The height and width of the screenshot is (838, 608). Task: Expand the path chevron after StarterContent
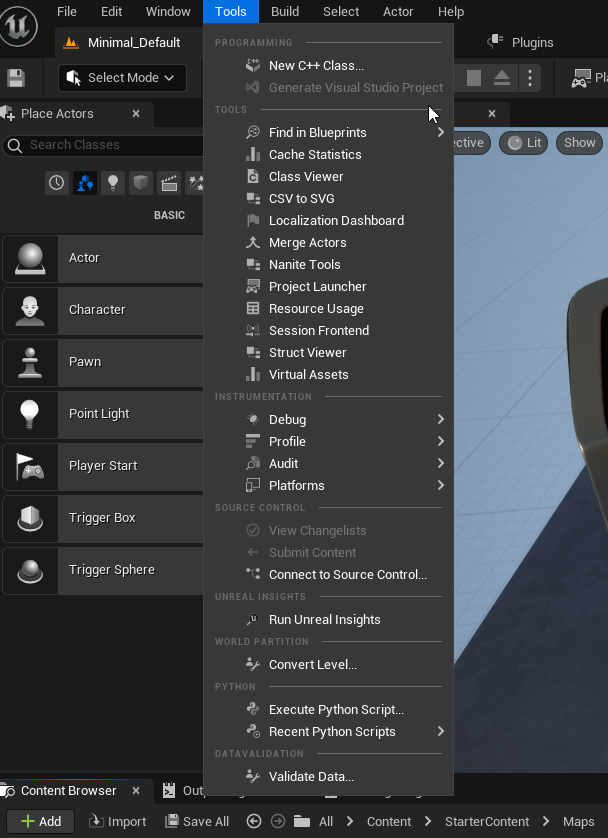click(x=546, y=821)
